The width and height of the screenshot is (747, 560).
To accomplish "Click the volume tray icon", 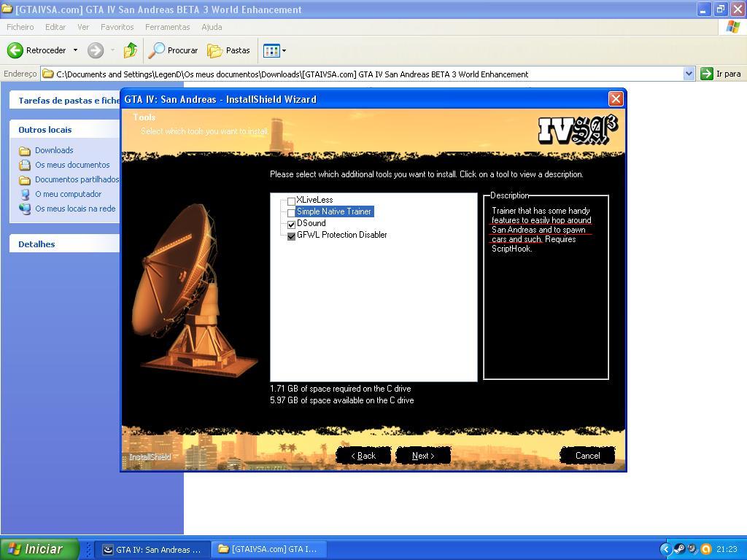I will (693, 549).
